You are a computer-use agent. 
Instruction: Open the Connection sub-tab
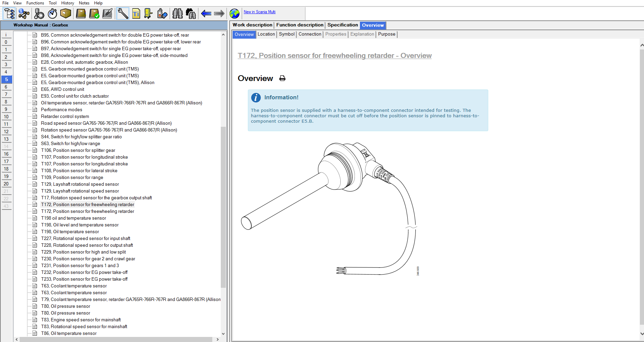coord(310,34)
